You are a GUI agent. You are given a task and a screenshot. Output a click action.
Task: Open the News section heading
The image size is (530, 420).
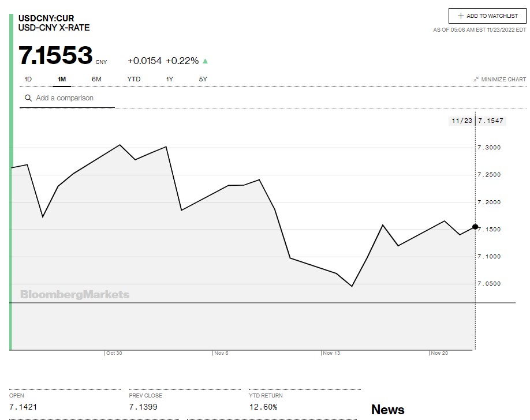point(387,410)
